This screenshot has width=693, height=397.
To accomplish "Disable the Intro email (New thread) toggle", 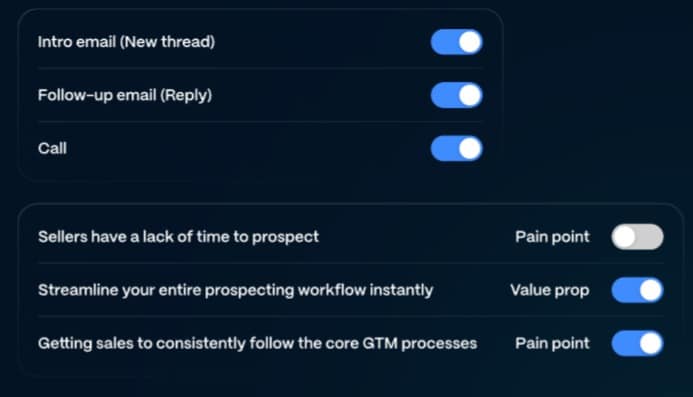I will [457, 42].
